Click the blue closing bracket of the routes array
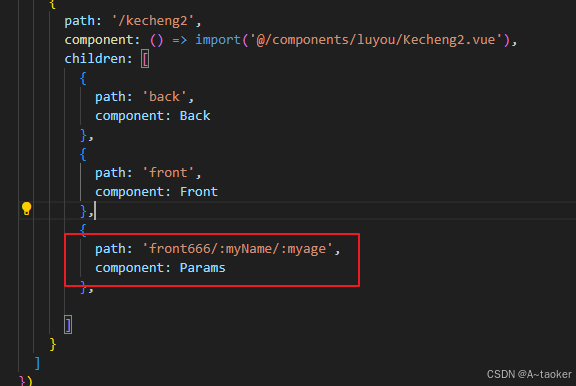Viewport: 576px width, 386px height. point(37,363)
